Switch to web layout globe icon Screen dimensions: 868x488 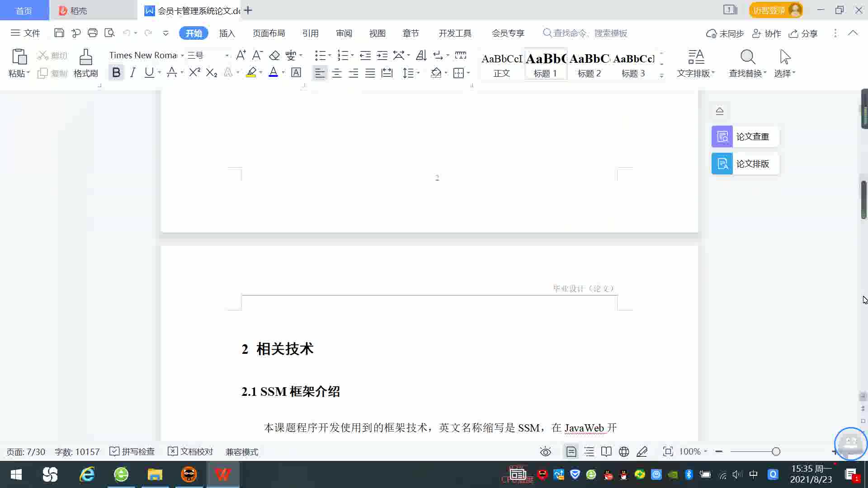pos(624,451)
